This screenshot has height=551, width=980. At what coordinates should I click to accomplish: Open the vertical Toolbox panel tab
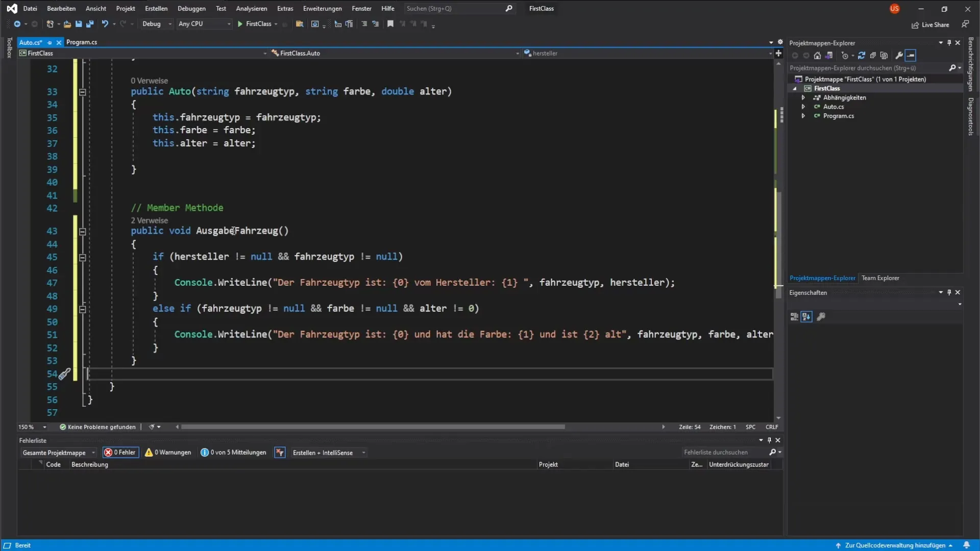pos(9,47)
